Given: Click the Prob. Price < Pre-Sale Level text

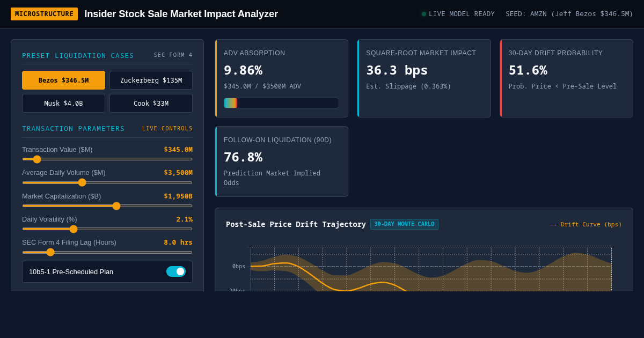Looking at the screenshot, I should pyautogui.click(x=562, y=86).
